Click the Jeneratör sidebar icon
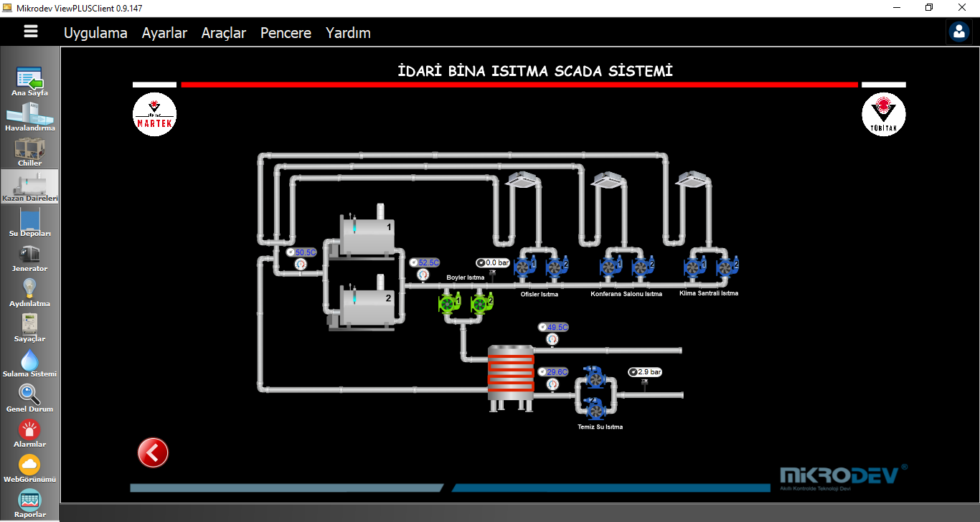The image size is (980, 522). (x=29, y=253)
